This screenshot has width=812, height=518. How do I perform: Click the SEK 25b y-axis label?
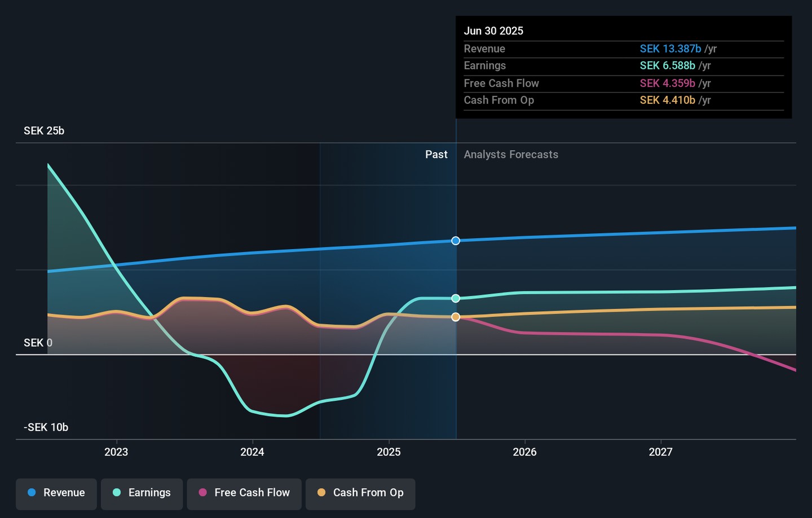44,131
